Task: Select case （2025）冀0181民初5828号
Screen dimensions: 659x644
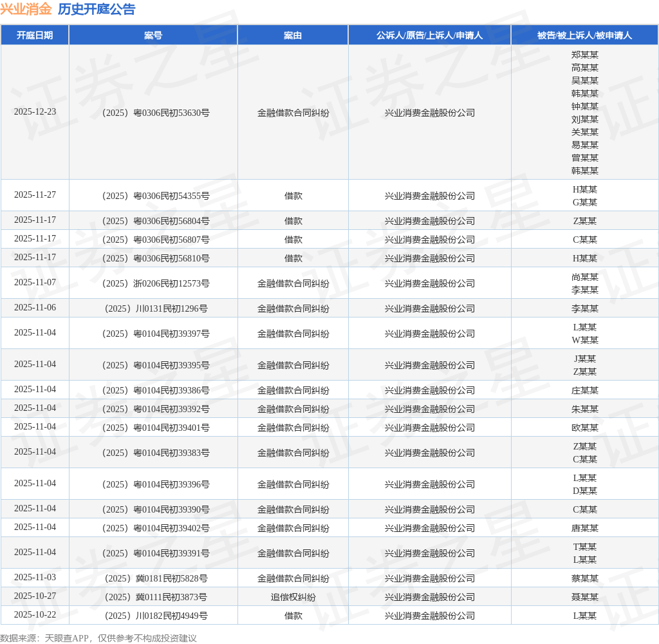Action: pyautogui.click(x=153, y=578)
